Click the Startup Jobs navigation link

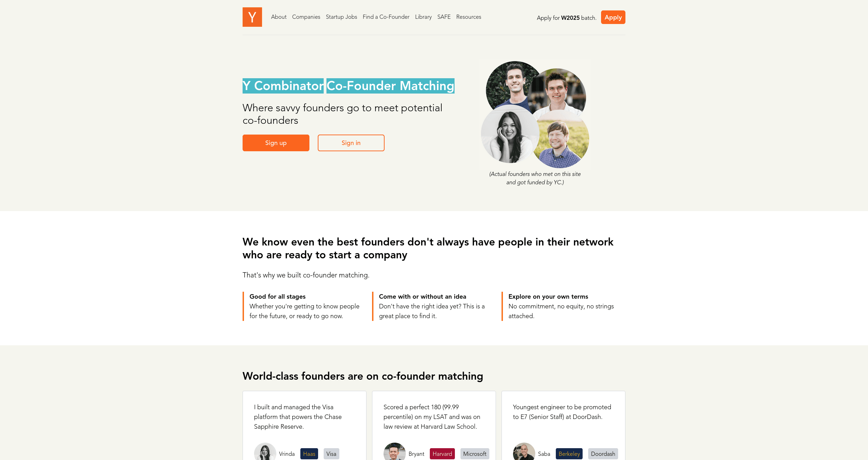pos(341,17)
